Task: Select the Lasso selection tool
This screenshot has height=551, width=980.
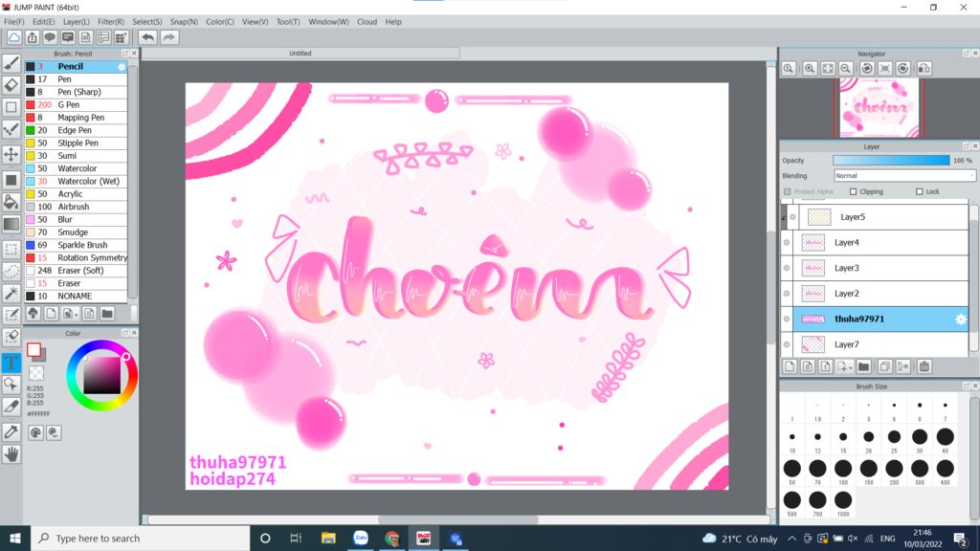Action: coord(11,271)
